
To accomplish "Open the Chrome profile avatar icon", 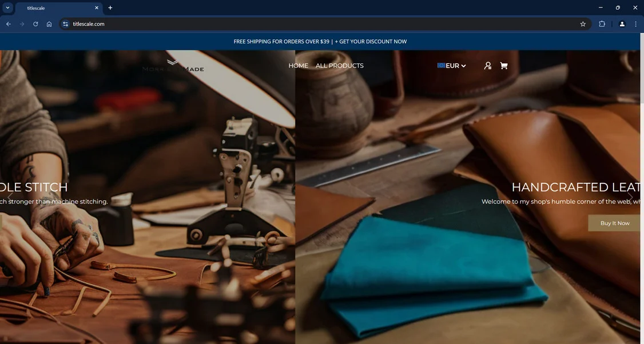I will point(622,24).
